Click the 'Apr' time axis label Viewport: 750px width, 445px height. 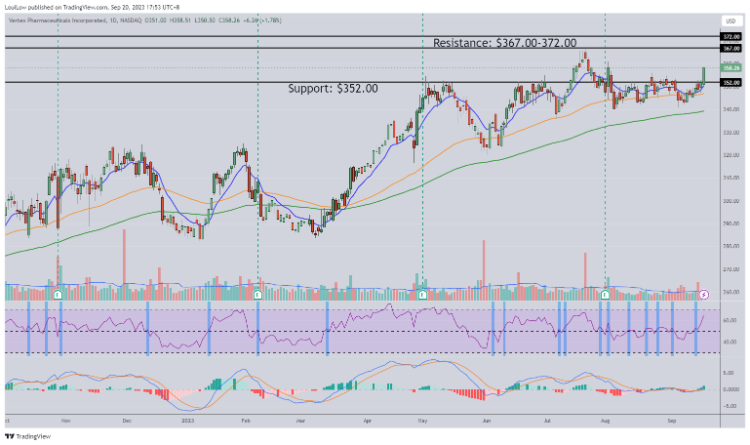[367, 421]
